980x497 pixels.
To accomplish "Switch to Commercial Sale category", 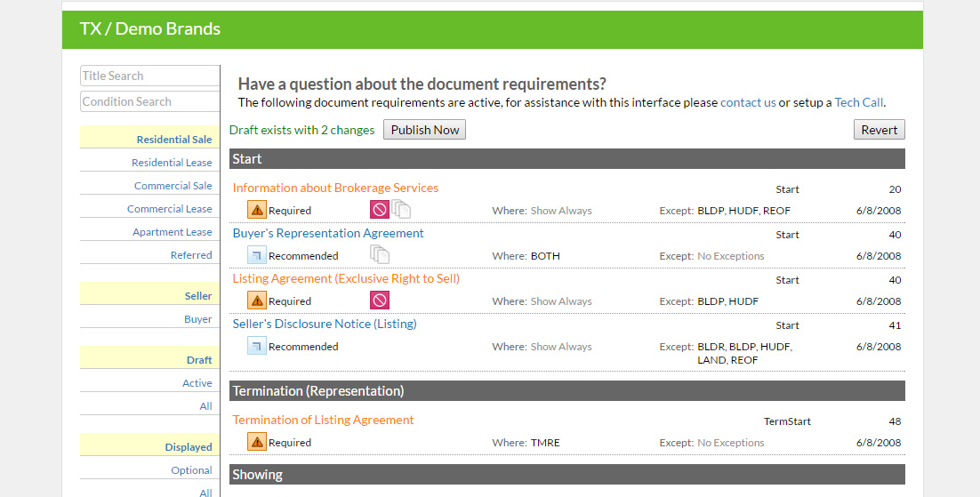I will (173, 186).
